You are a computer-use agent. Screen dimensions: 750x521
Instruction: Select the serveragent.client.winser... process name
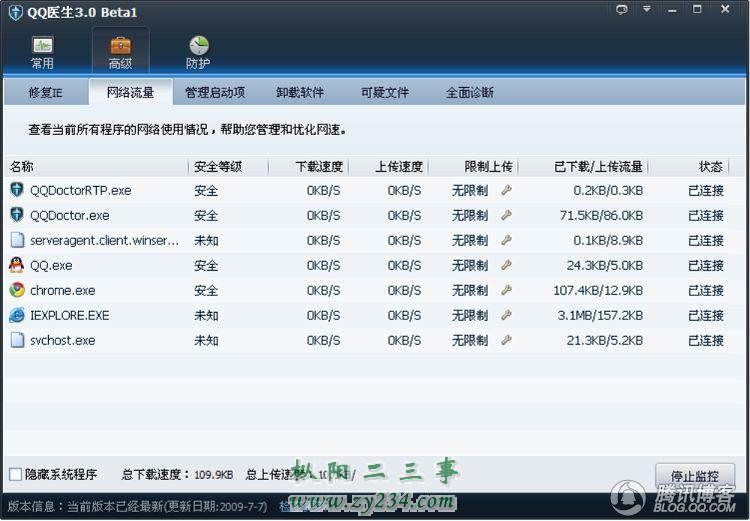click(105, 240)
